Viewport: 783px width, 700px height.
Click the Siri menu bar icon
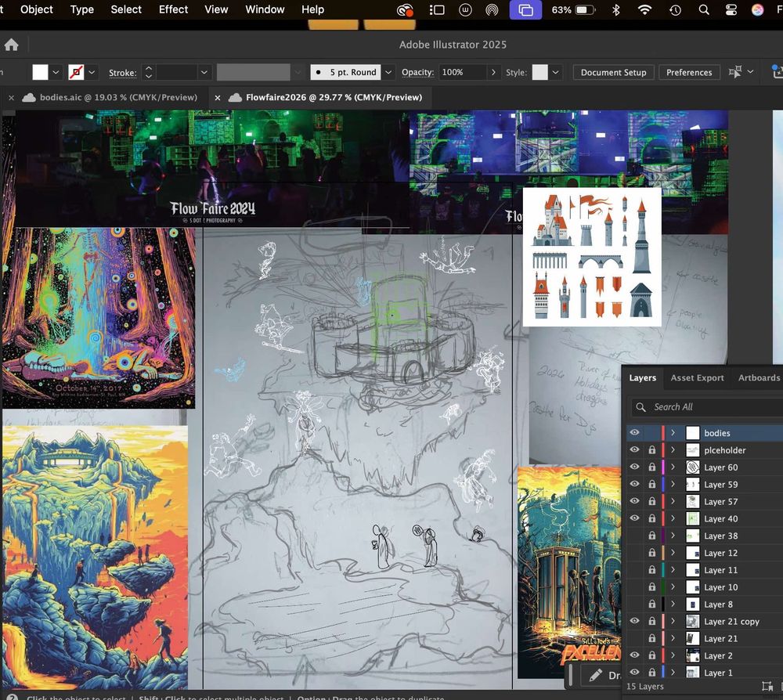[x=757, y=10]
